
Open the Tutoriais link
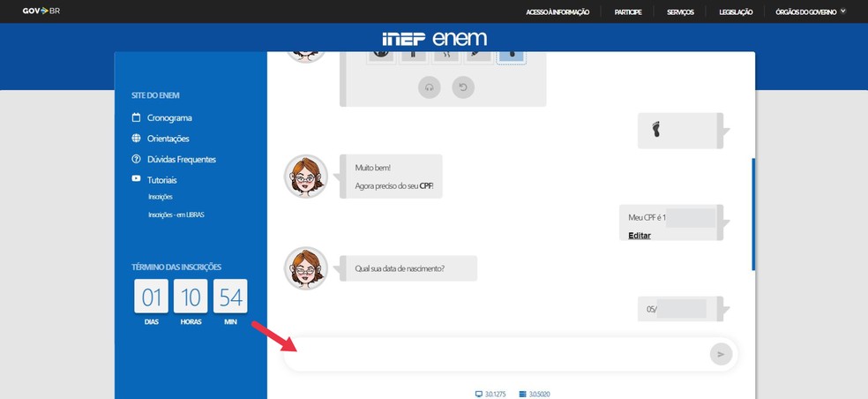pyautogui.click(x=161, y=180)
